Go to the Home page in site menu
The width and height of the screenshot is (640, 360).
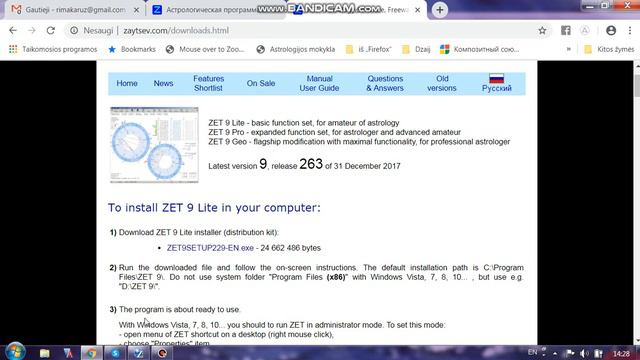[127, 83]
